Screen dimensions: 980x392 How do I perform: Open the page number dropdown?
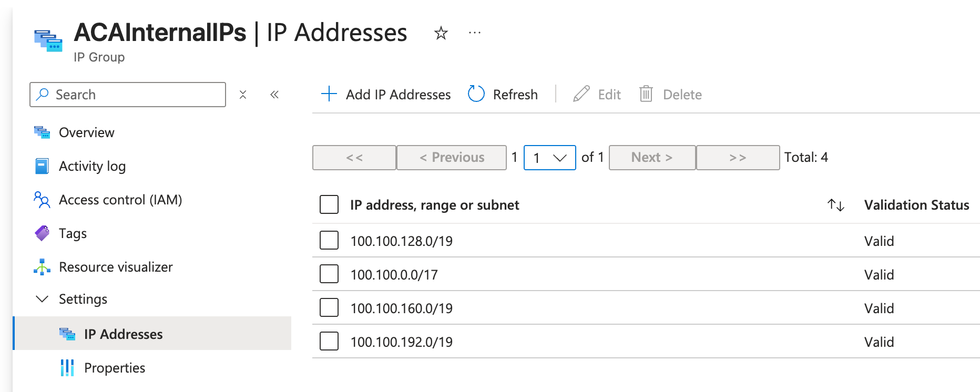(549, 158)
